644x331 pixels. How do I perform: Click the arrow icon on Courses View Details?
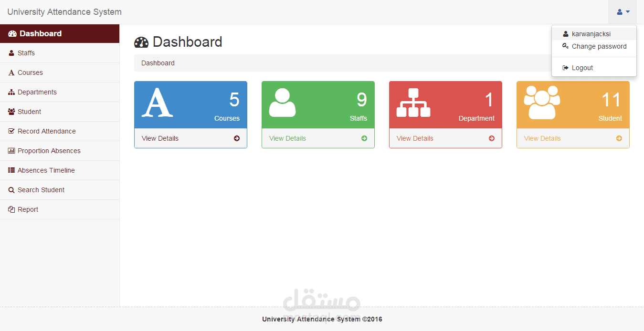click(x=237, y=138)
